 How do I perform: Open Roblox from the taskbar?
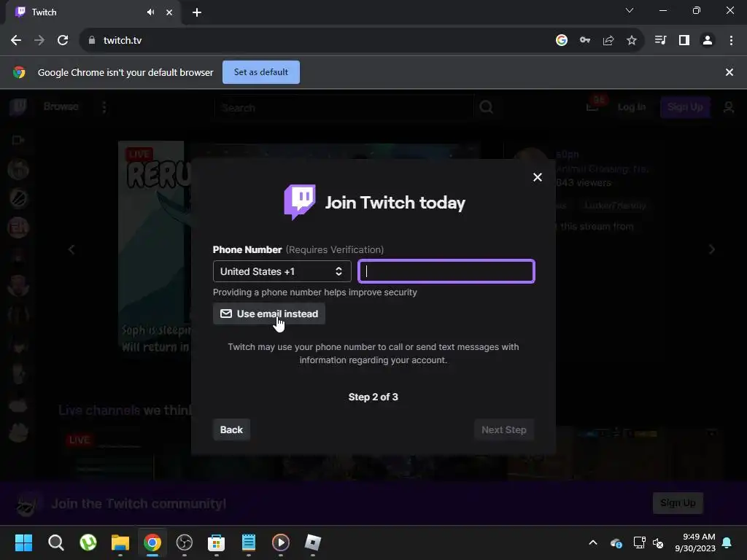(x=312, y=542)
